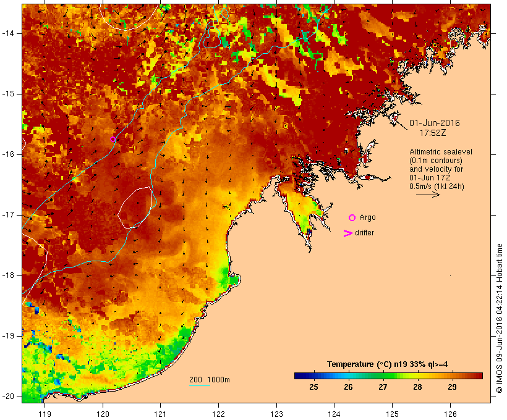Click the colorbar value 29
Viewport: 507px width, 420px height.
click(452, 387)
